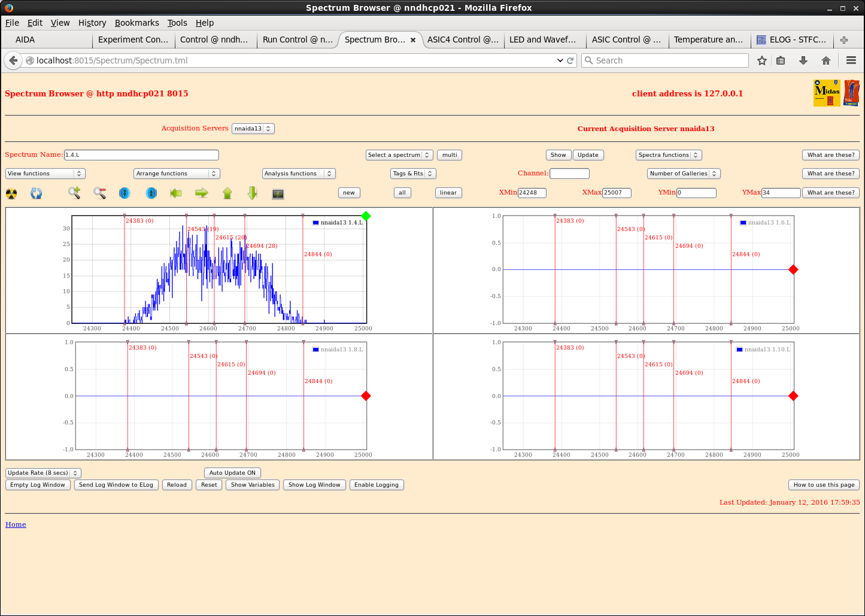Click the Show button

(x=559, y=155)
